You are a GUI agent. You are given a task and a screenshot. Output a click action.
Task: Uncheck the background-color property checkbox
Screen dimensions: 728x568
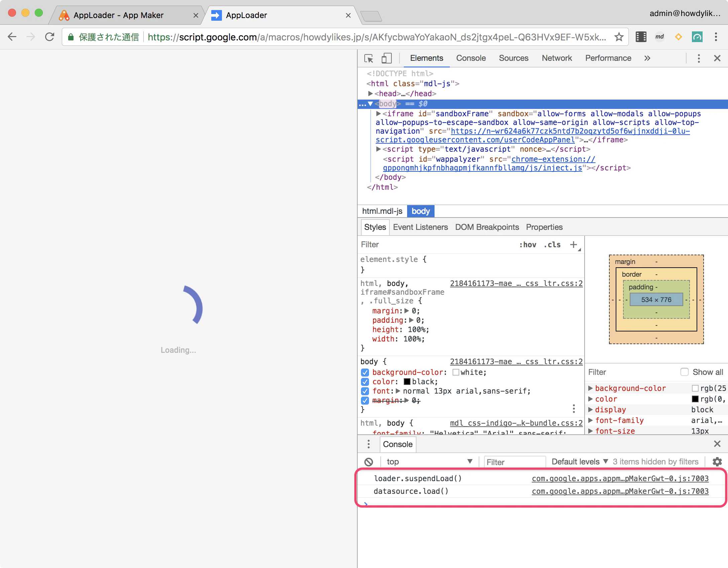tap(365, 372)
